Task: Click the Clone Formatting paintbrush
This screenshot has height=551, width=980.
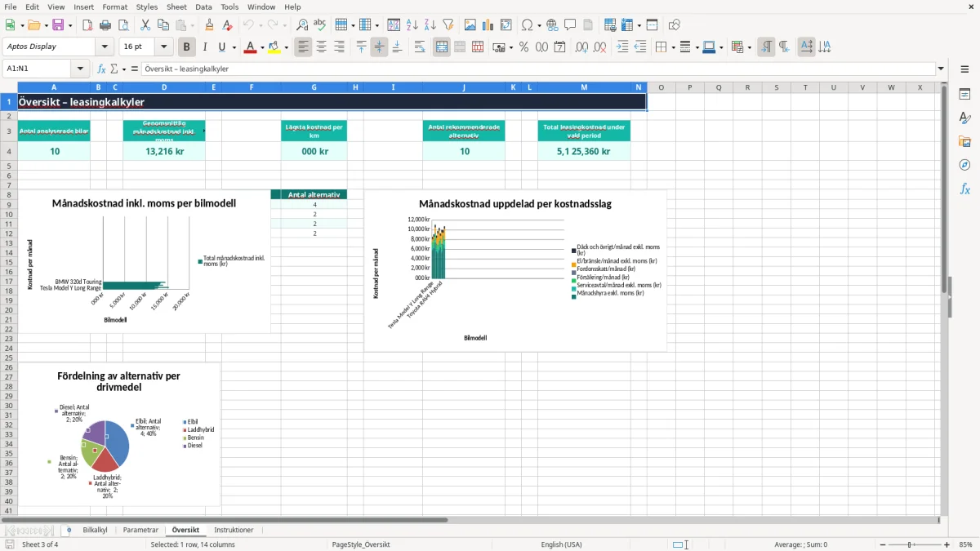Action: pyautogui.click(x=210, y=25)
